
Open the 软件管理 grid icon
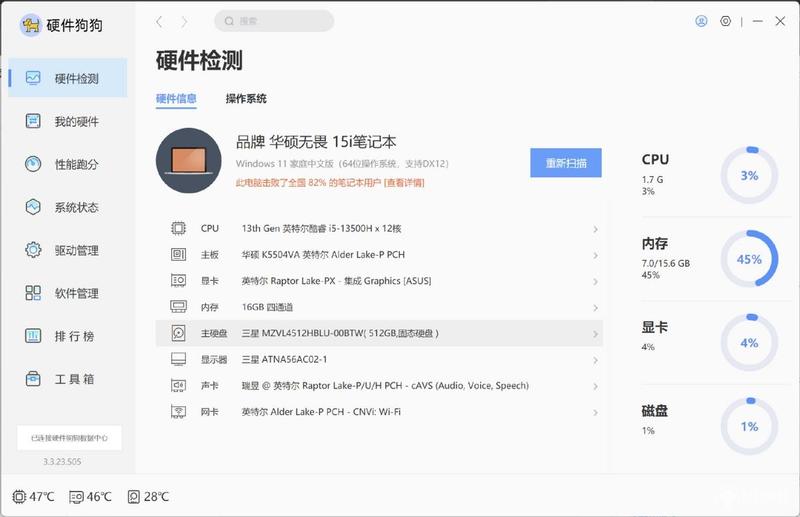tap(33, 292)
